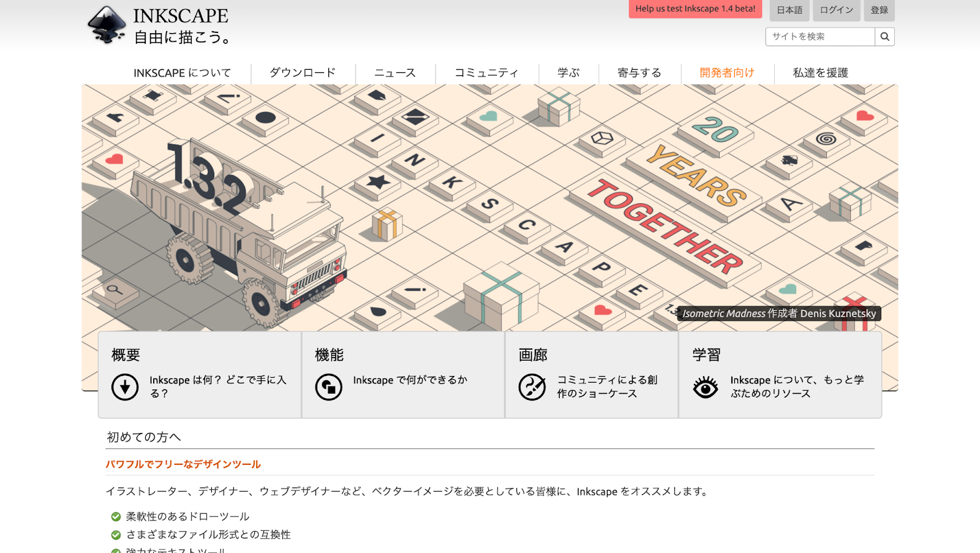Click the shapes icon under 機能
The width and height of the screenshot is (980, 553).
[329, 387]
